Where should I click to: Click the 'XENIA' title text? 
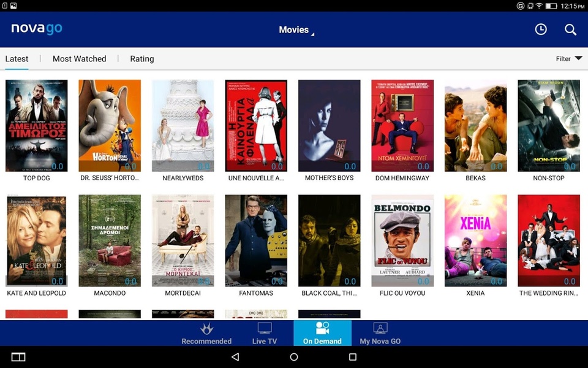click(x=475, y=293)
